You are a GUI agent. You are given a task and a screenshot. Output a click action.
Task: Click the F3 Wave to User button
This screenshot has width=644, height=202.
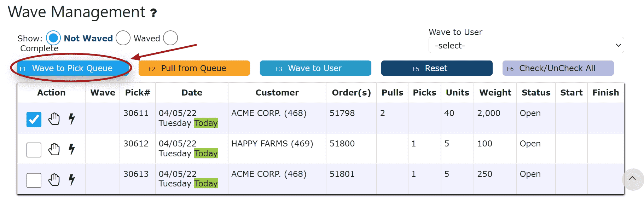(x=315, y=68)
